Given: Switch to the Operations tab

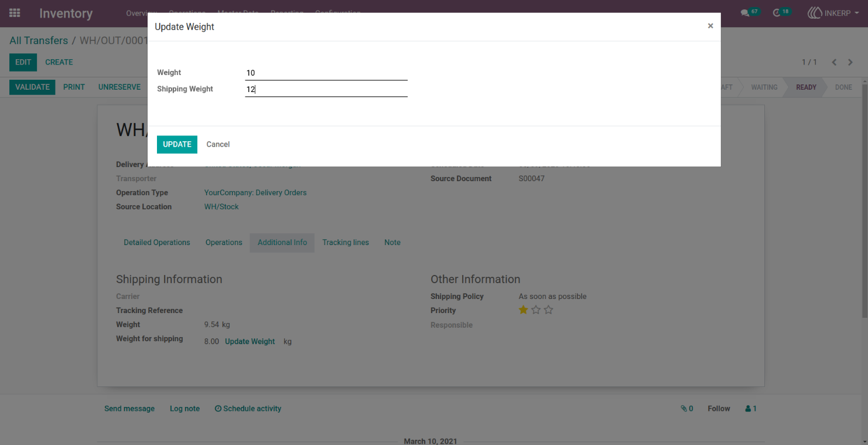Looking at the screenshot, I should (x=224, y=243).
